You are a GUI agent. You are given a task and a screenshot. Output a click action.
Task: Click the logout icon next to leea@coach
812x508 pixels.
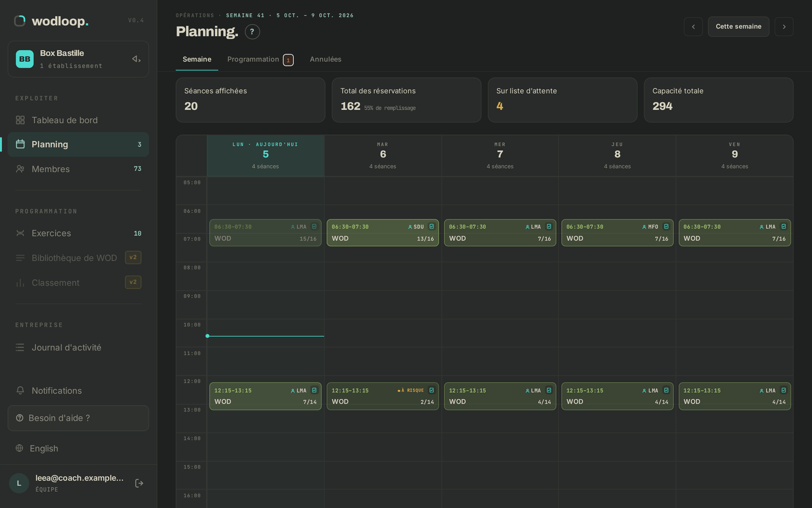click(x=139, y=483)
